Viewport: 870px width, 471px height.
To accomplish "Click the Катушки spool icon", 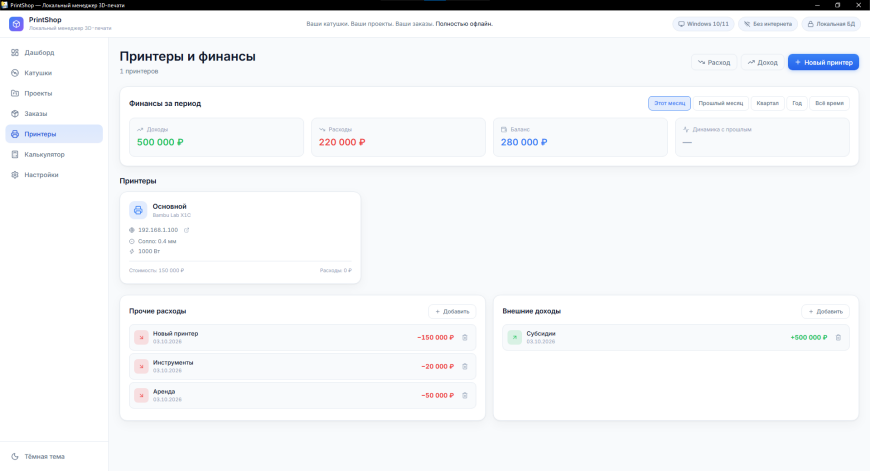I will (15, 73).
